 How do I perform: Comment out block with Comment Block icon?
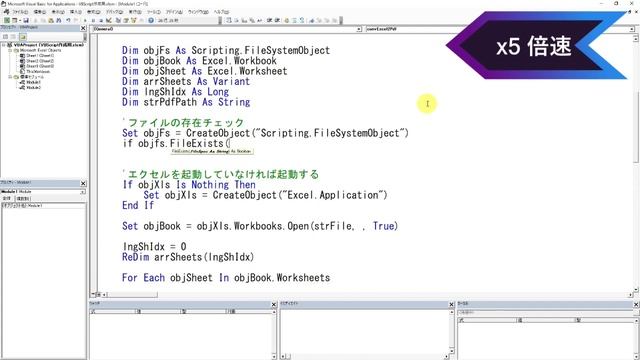click(x=294, y=20)
